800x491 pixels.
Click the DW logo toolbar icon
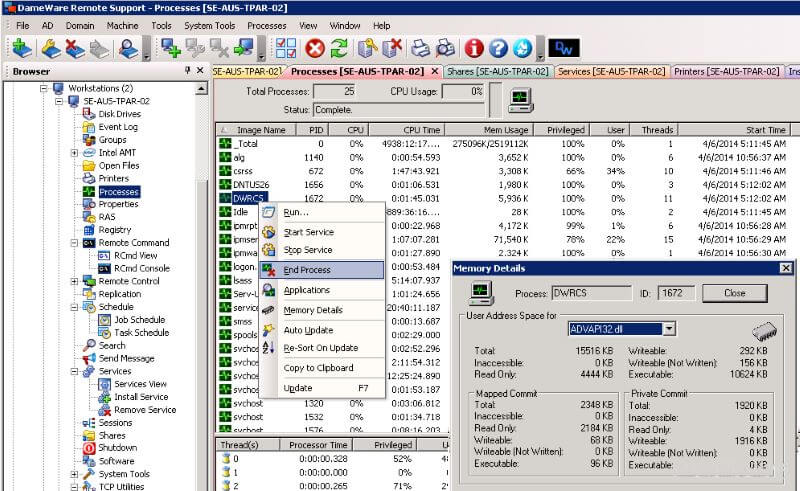(564, 48)
